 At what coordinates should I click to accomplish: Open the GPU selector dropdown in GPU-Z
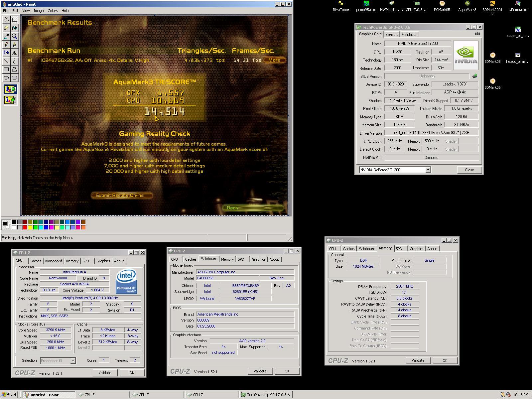pos(428,170)
